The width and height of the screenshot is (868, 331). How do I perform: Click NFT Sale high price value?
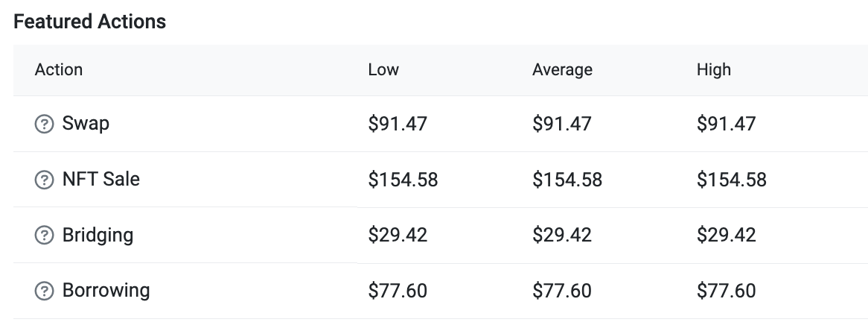[732, 180]
